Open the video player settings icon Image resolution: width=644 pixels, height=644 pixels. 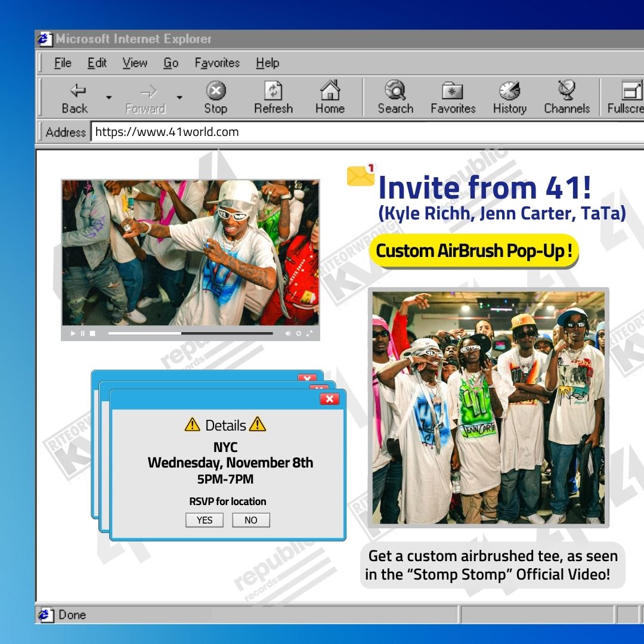(x=299, y=333)
